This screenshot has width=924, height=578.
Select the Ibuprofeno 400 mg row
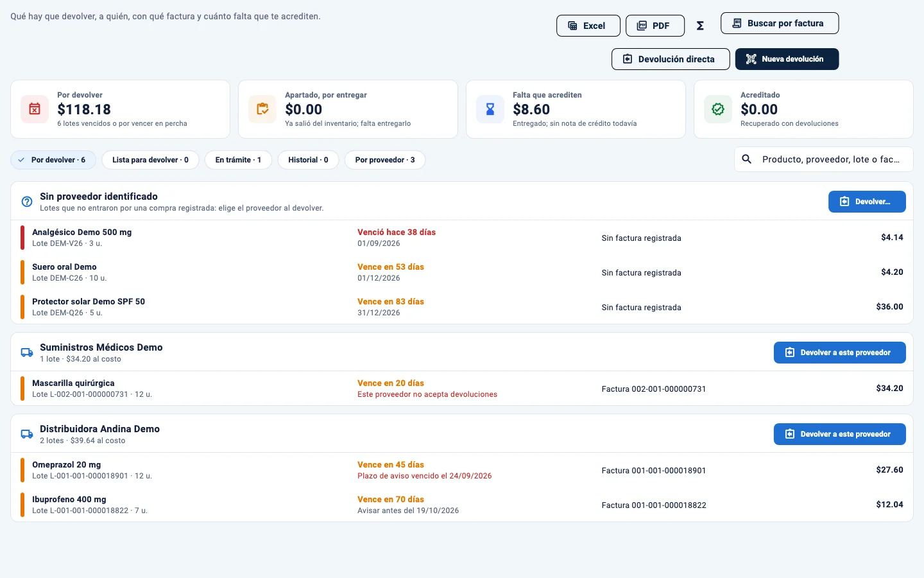(x=462, y=505)
